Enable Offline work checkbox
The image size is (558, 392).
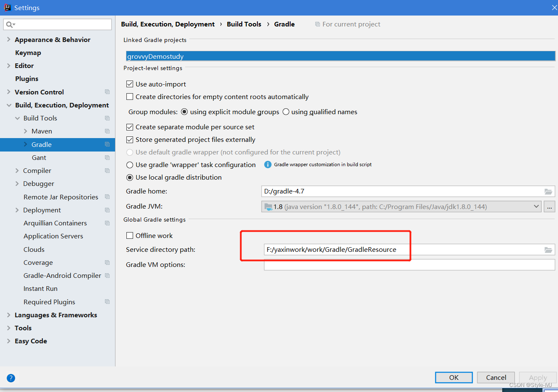tap(130, 235)
